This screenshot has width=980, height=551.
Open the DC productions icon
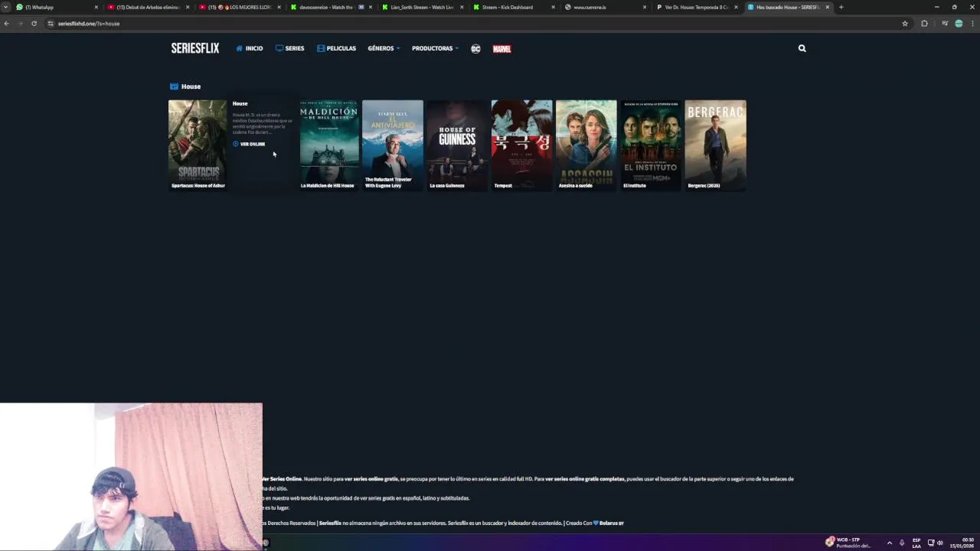(475, 48)
